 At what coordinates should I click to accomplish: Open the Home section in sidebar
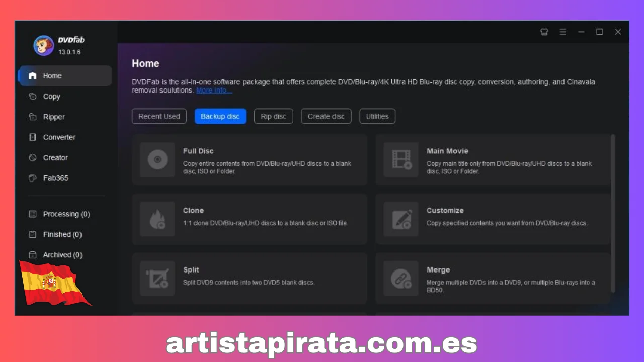pyautogui.click(x=65, y=76)
